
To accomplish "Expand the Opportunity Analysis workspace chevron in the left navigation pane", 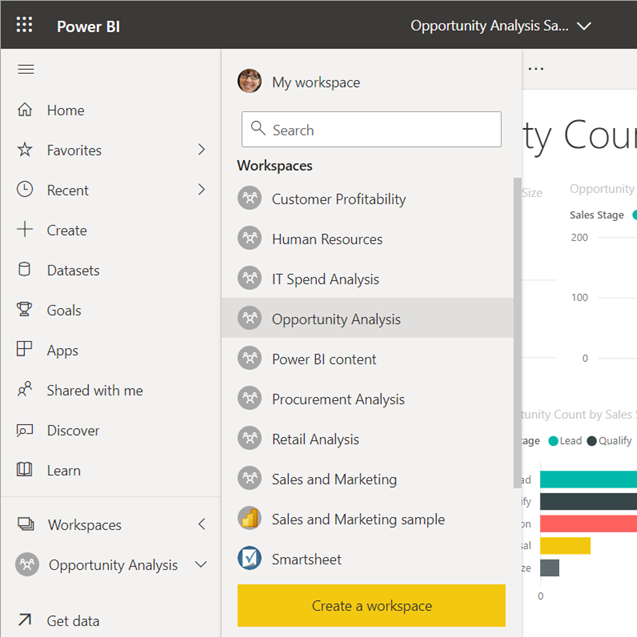I will (201, 564).
